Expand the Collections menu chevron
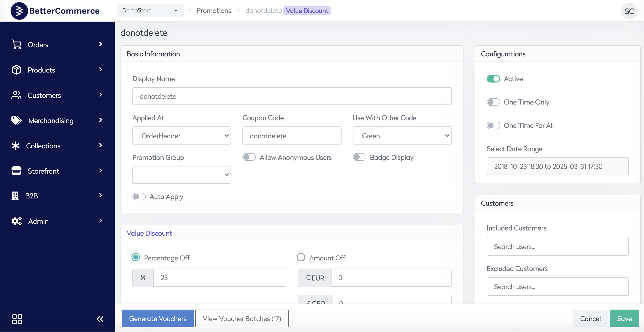The image size is (644, 332). pos(101,145)
